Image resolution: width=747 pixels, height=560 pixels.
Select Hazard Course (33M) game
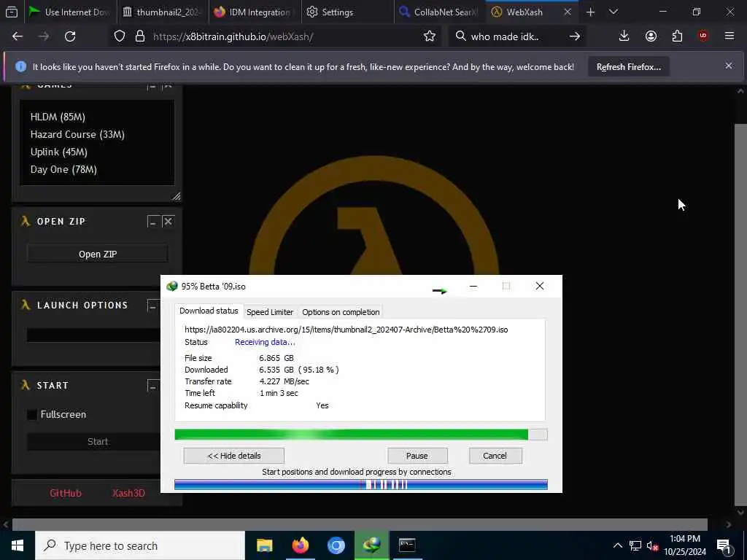click(x=77, y=134)
